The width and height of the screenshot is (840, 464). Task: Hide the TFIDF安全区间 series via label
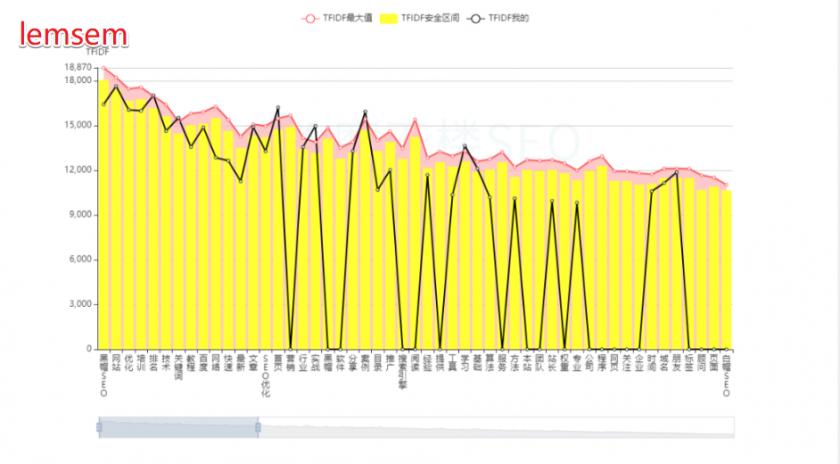point(429,18)
